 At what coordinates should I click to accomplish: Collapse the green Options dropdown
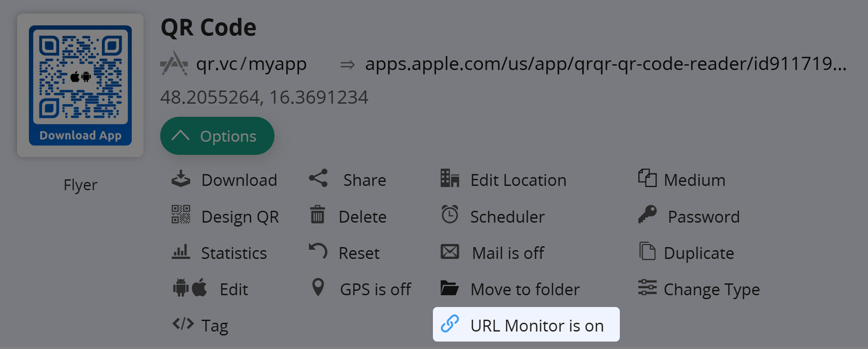[217, 136]
